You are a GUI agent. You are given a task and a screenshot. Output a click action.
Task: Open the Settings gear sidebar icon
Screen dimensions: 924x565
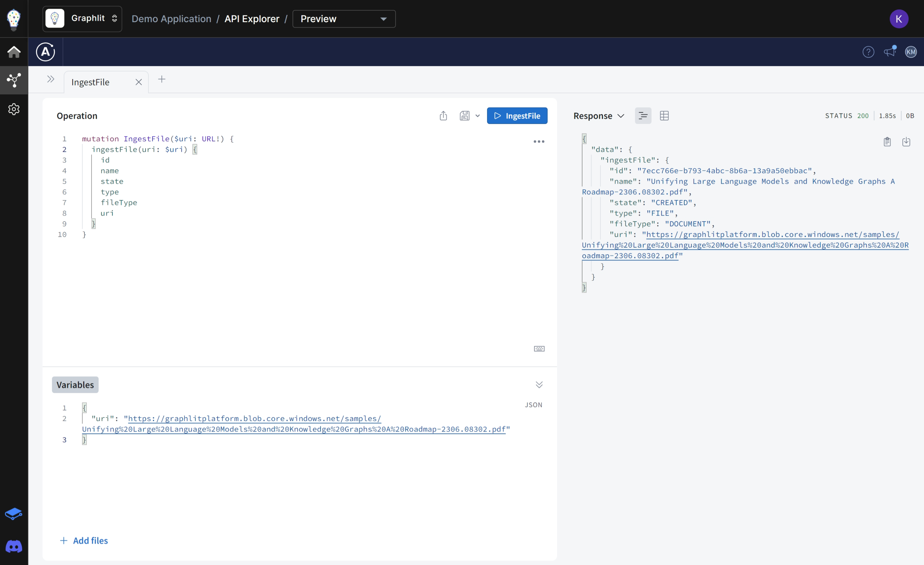click(14, 109)
